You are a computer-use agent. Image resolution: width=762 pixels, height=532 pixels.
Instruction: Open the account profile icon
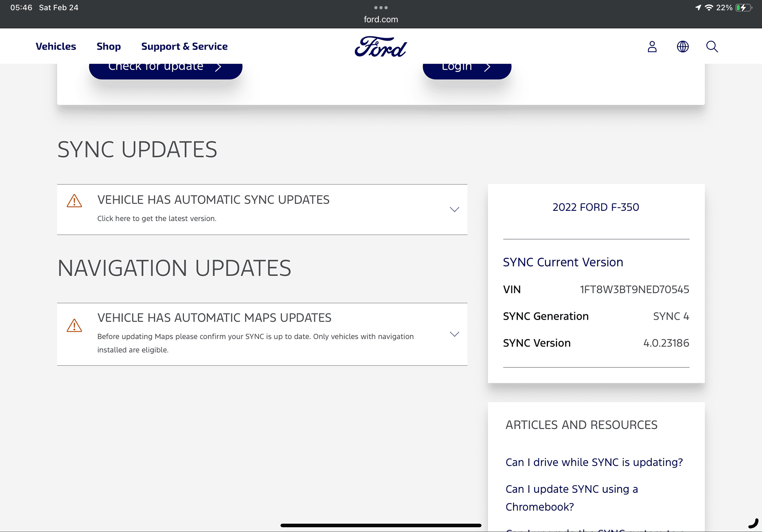click(652, 46)
